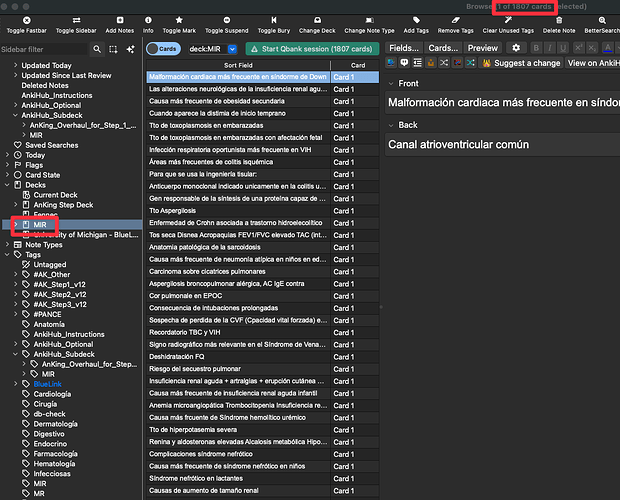Collapse the Front field section
This screenshot has height=500, width=620.
391,83
